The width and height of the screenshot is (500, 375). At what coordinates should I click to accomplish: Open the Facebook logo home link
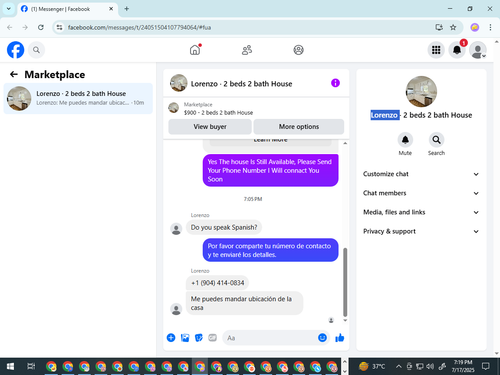click(15, 50)
